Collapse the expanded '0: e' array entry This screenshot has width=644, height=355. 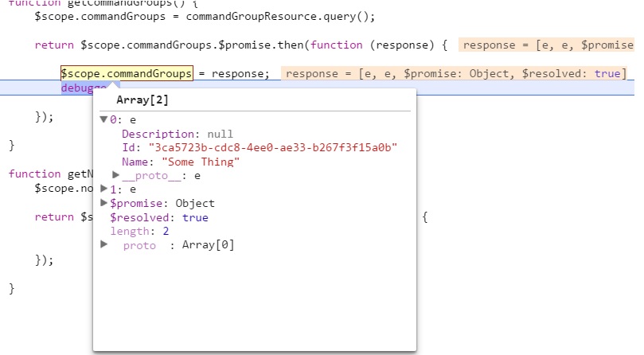point(103,119)
